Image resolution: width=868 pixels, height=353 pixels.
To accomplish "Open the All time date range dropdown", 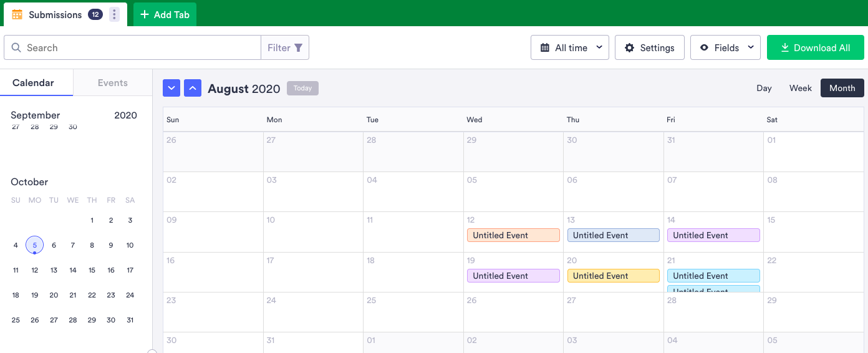I will pos(570,48).
